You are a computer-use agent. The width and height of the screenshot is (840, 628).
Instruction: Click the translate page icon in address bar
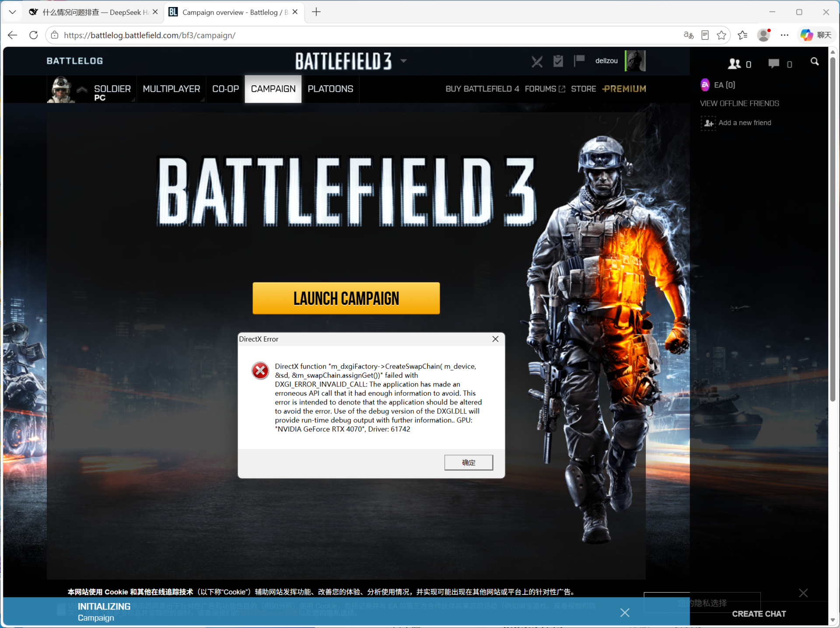688,35
